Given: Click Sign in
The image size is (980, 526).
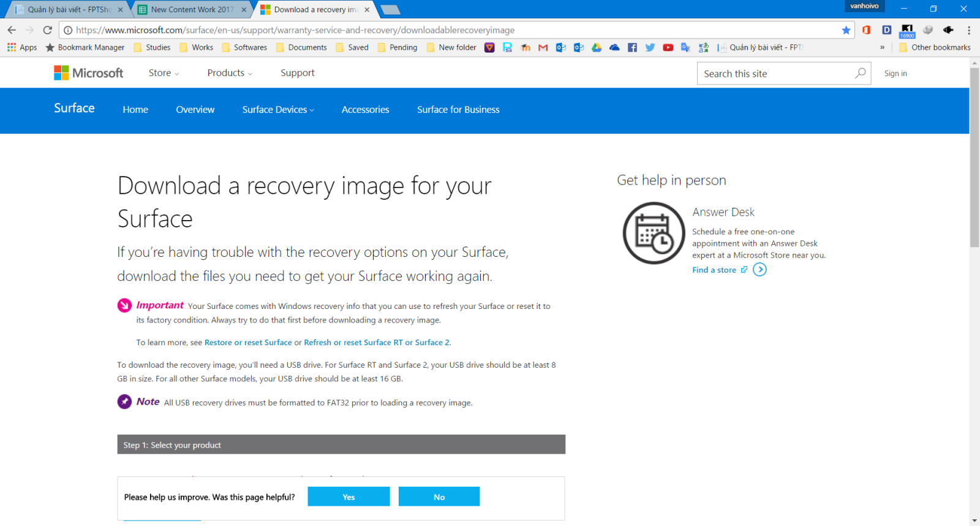Looking at the screenshot, I should coord(895,74).
